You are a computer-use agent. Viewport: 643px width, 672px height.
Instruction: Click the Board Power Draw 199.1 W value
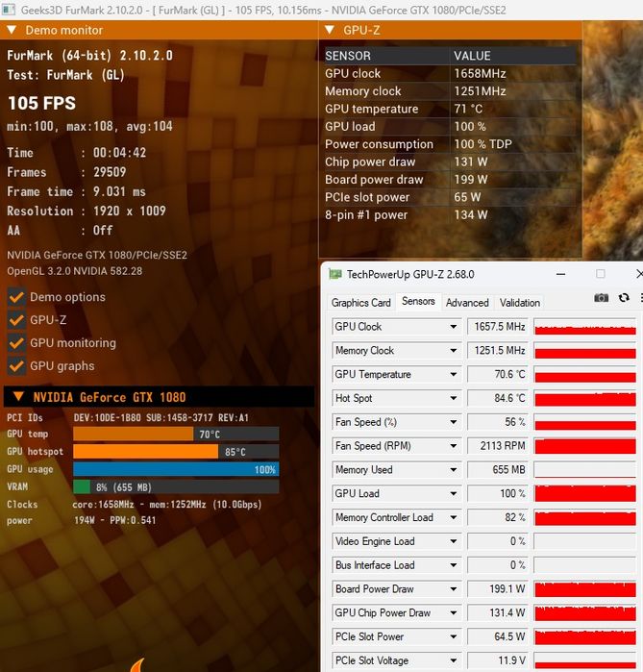(498, 589)
